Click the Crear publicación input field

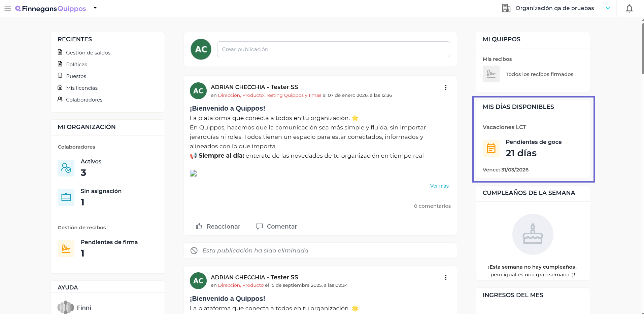tap(333, 49)
